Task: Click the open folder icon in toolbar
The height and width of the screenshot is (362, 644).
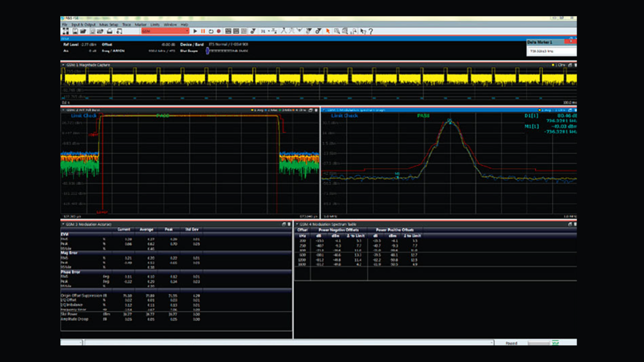Action: [x=84, y=31]
